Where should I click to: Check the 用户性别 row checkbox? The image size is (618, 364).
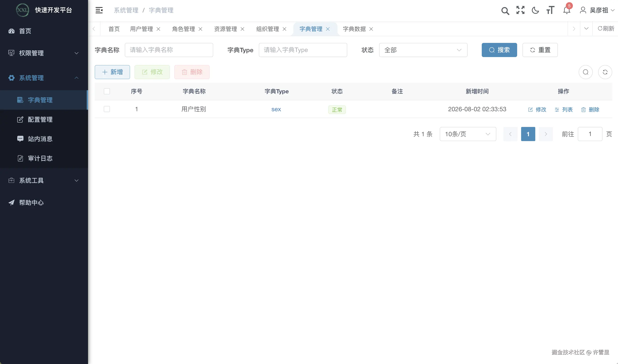tap(107, 109)
